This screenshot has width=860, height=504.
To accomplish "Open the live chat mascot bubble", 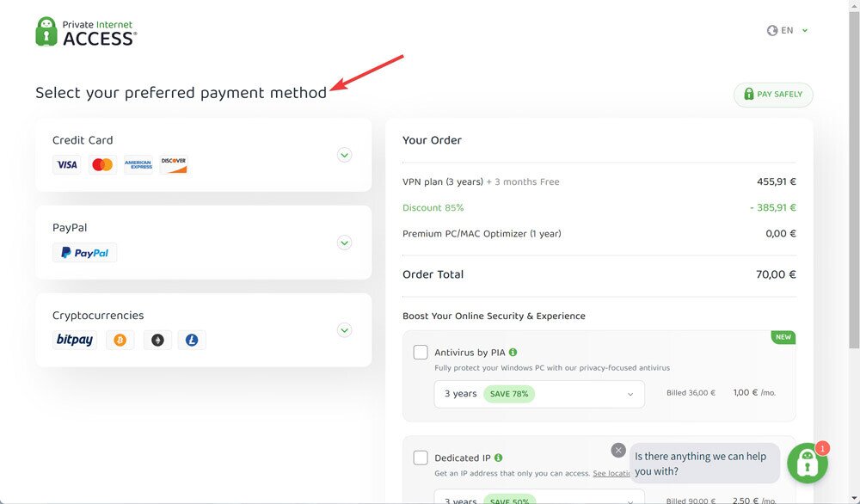I will [807, 463].
